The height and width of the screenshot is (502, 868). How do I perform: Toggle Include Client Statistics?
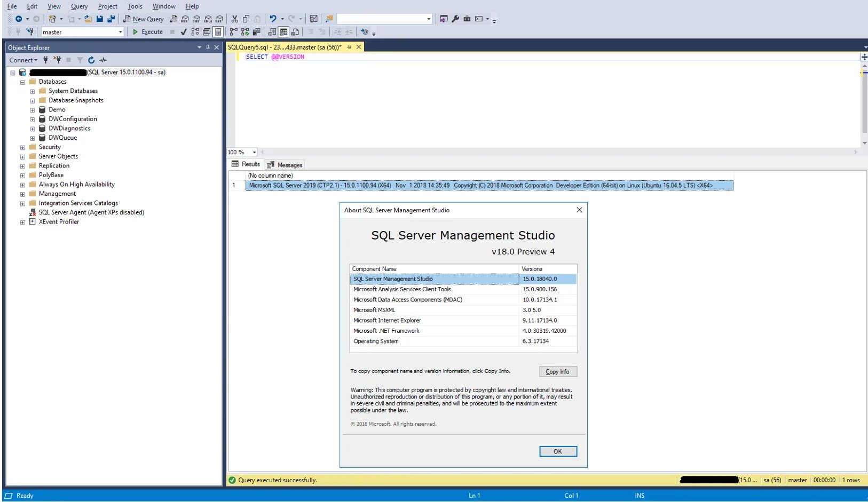point(257,32)
